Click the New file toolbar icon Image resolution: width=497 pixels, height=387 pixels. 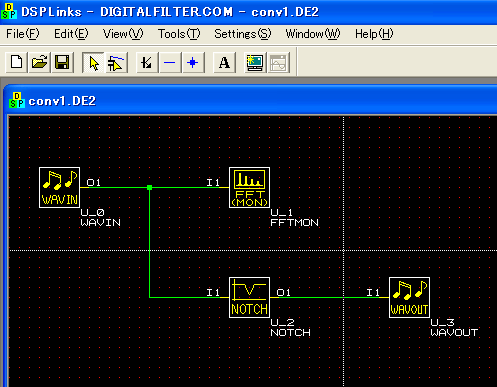click(16, 62)
